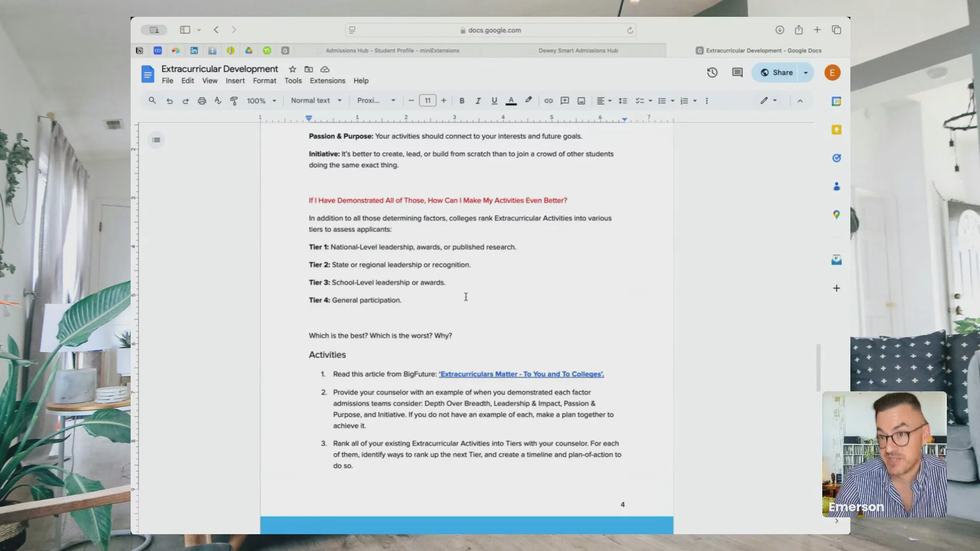Open the Help menu
The image size is (980, 551).
point(361,81)
